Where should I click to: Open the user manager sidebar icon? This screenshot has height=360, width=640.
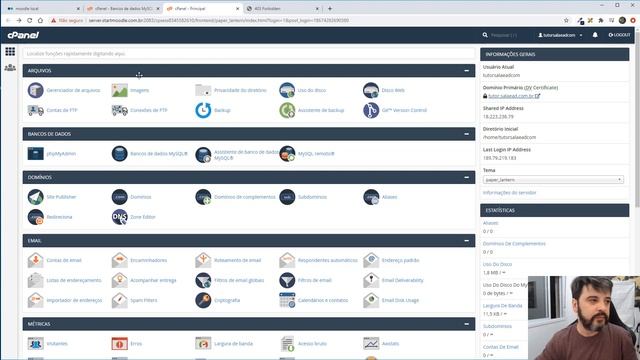10,67
